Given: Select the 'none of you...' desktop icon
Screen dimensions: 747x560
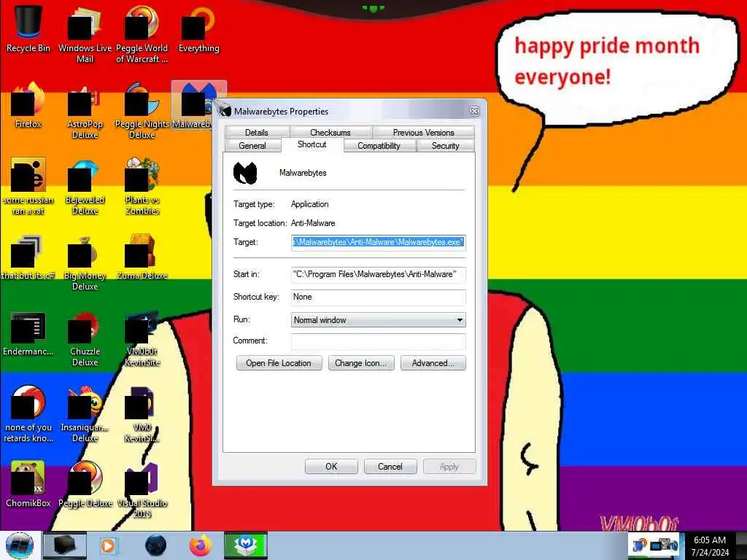Looking at the screenshot, I should click(x=28, y=414).
